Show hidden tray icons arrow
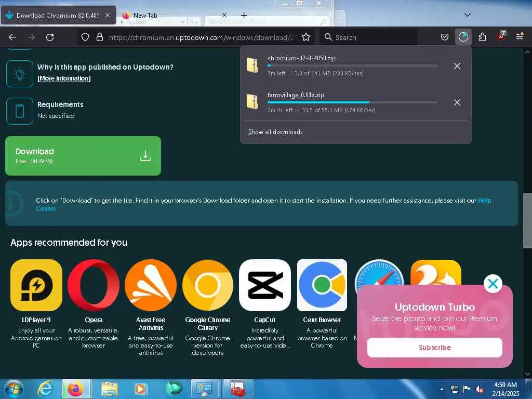Image resolution: width=532 pixels, height=399 pixels. 442,389
